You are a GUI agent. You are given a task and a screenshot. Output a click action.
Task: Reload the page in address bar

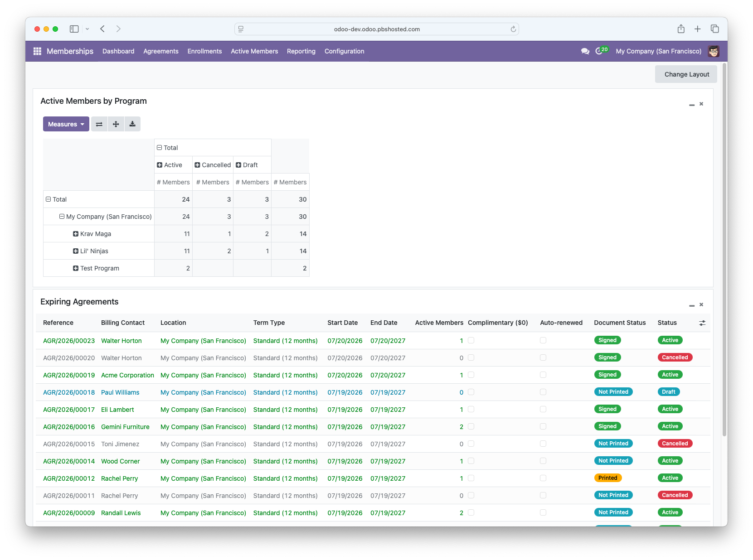513,29
